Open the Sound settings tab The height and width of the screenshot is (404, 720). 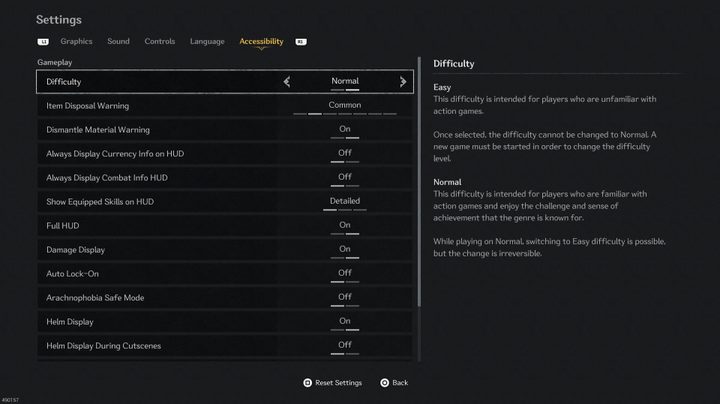118,41
